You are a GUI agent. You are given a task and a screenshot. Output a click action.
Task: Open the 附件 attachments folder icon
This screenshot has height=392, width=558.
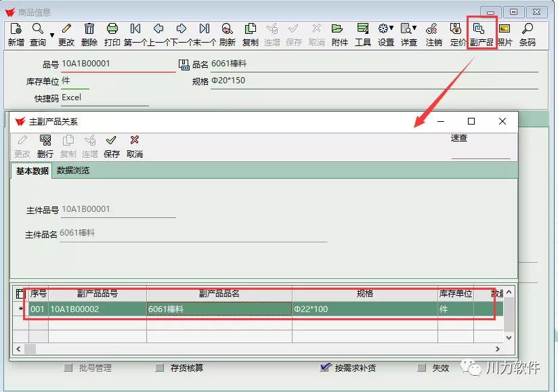point(339,29)
